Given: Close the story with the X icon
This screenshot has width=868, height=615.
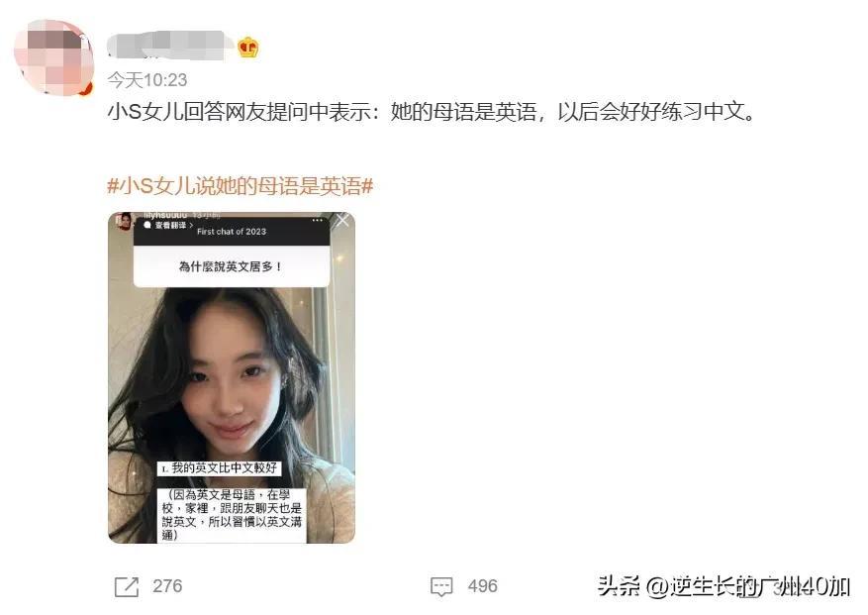Looking at the screenshot, I should pos(342,221).
